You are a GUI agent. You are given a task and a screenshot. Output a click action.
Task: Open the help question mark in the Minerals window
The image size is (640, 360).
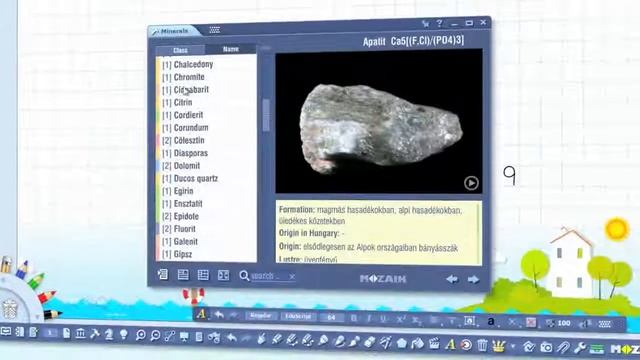439,24
